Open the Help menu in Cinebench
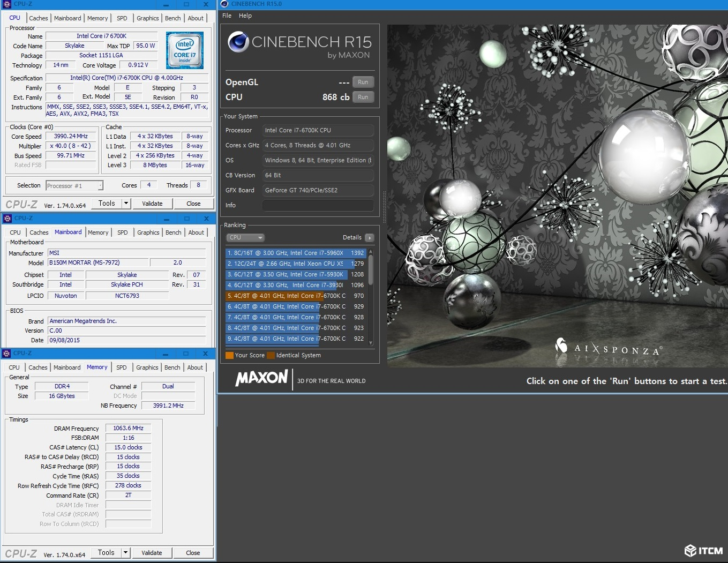Image resolution: width=728 pixels, height=563 pixels. point(245,16)
